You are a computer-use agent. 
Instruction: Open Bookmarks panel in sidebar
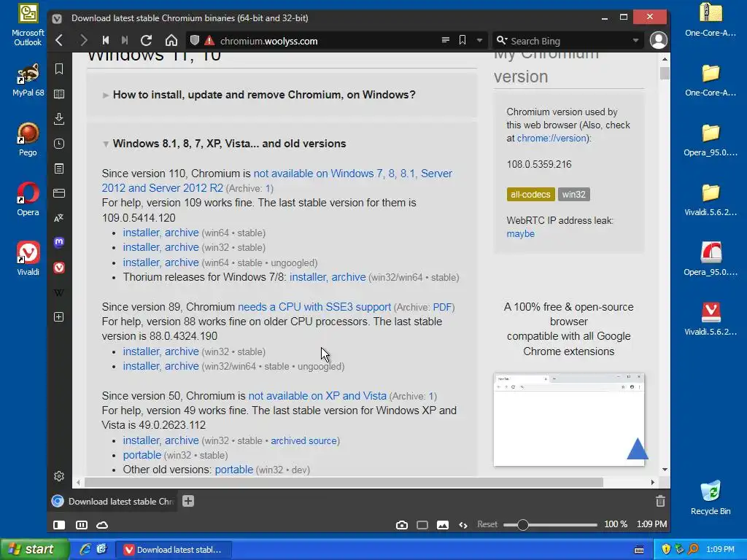click(x=59, y=69)
